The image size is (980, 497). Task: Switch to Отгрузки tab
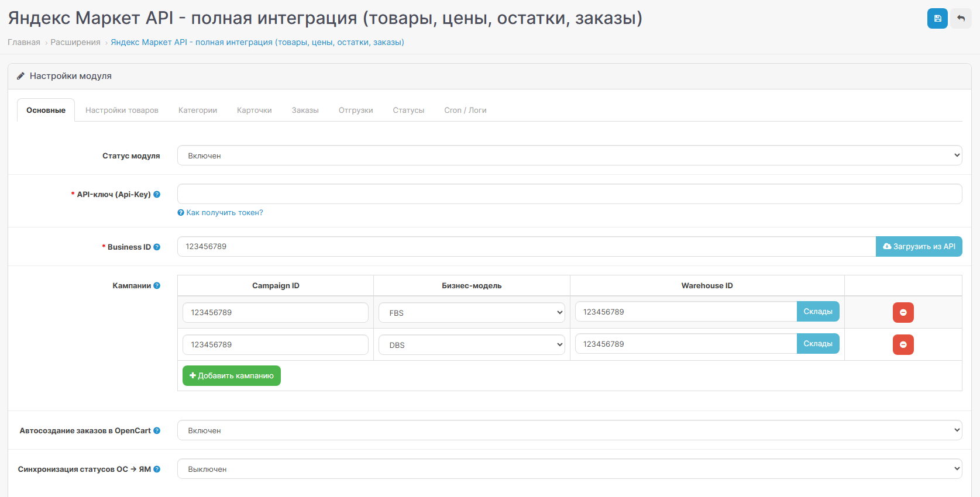[356, 110]
